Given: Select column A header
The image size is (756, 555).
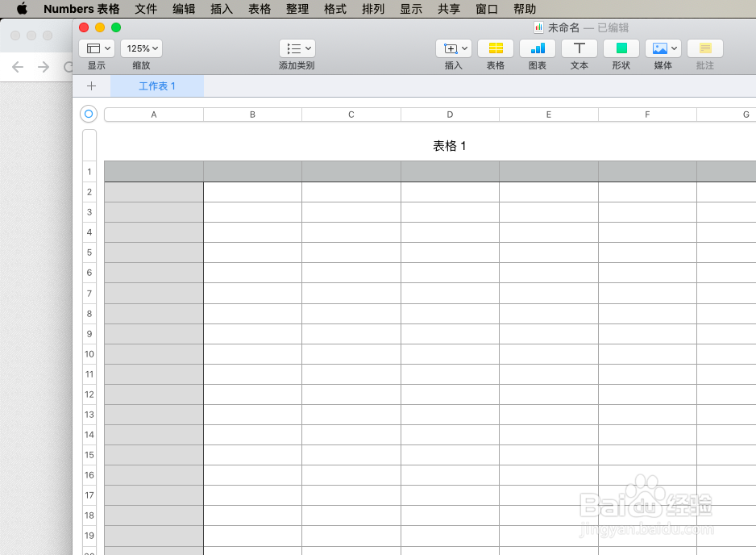Looking at the screenshot, I should [154, 115].
